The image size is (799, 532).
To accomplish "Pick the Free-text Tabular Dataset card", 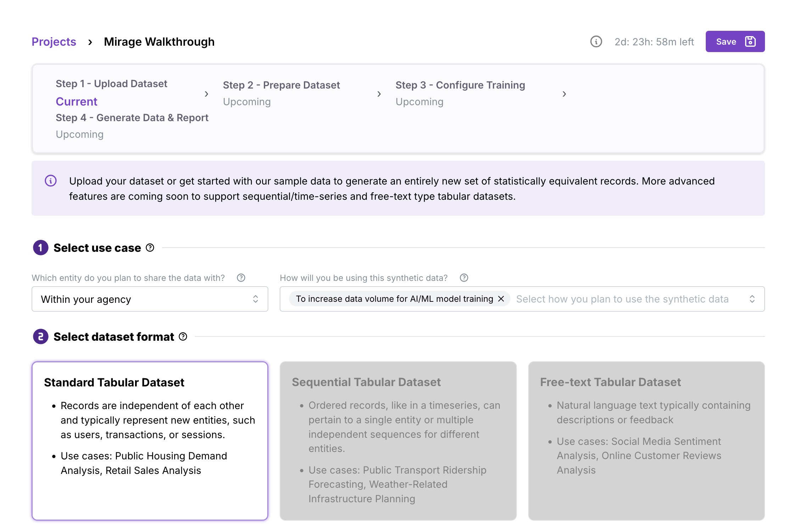I will click(646, 441).
